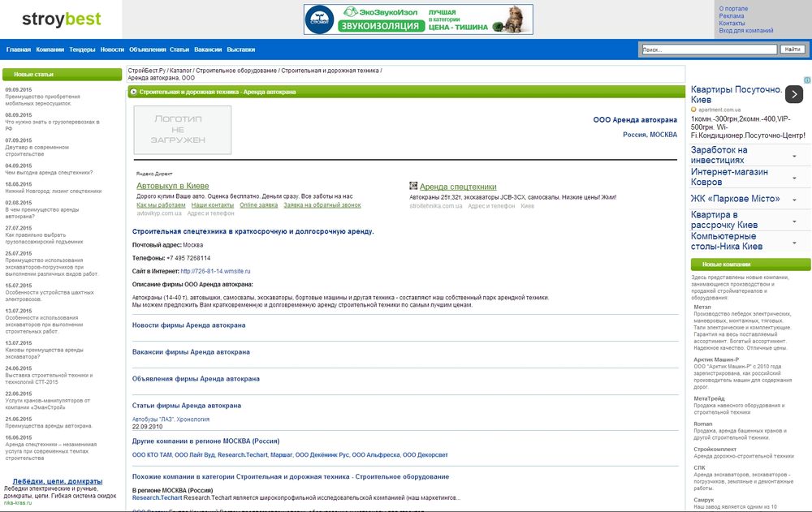Click the 'Аренда спецтехники' ad title link

click(x=458, y=187)
